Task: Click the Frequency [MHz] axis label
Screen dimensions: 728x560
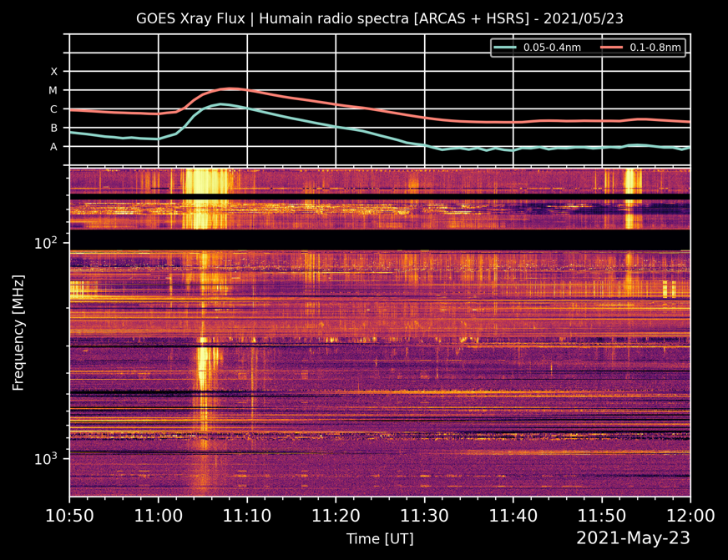Action: pyautogui.click(x=18, y=333)
